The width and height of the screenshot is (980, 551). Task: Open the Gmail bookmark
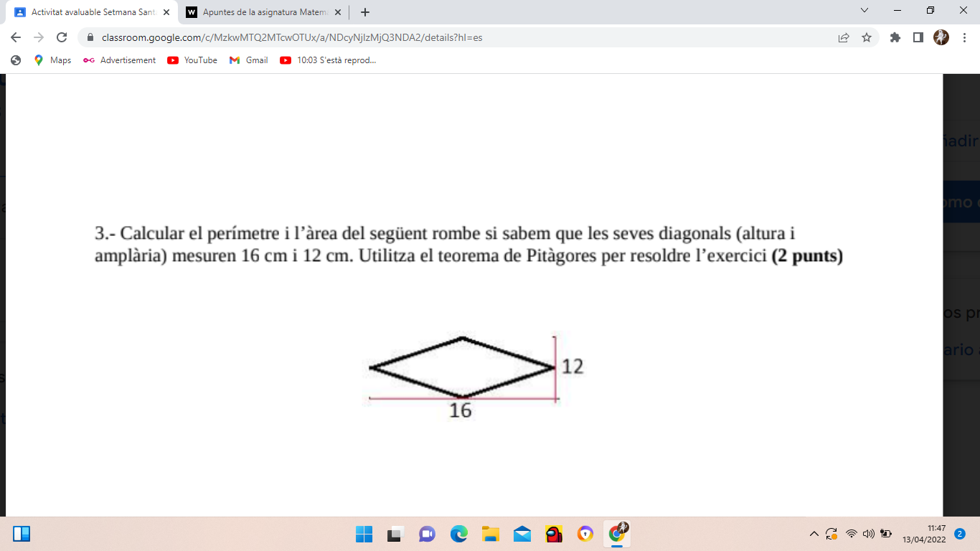[248, 60]
